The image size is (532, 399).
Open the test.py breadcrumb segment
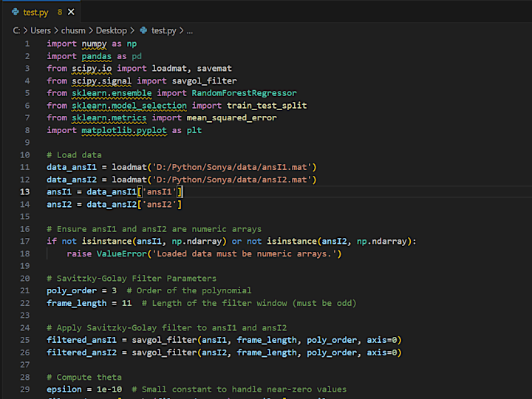pyautogui.click(x=163, y=30)
